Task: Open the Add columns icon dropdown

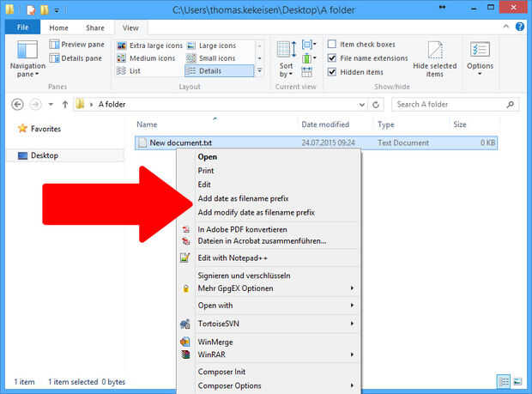Action: click(x=309, y=58)
